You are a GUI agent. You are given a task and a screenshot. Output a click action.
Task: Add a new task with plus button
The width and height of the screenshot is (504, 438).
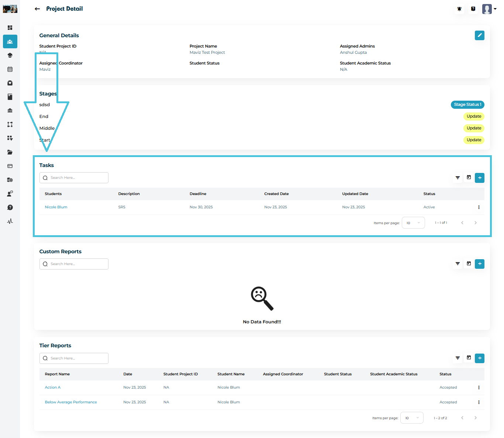(x=479, y=178)
